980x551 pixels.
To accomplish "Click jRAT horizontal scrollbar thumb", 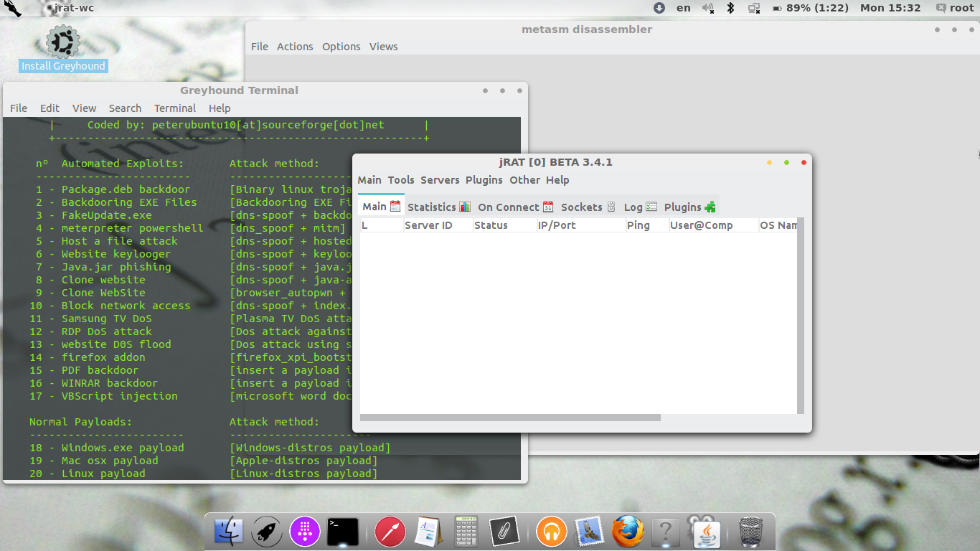I will [510, 418].
